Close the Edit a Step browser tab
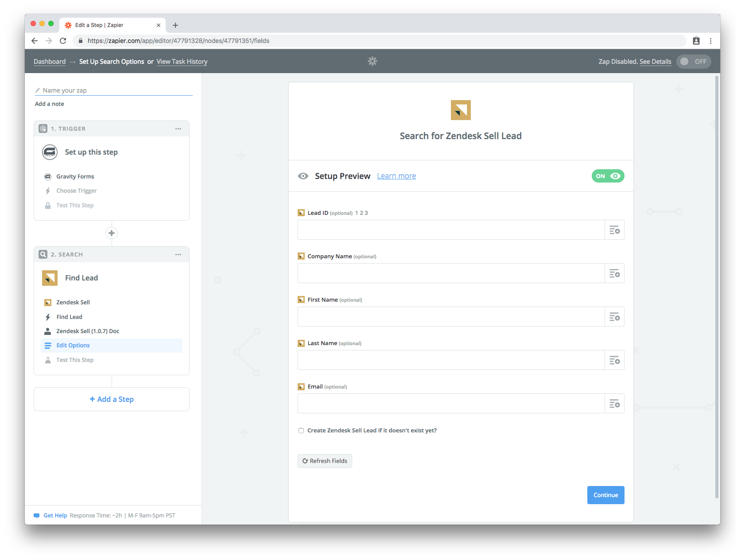 (158, 25)
